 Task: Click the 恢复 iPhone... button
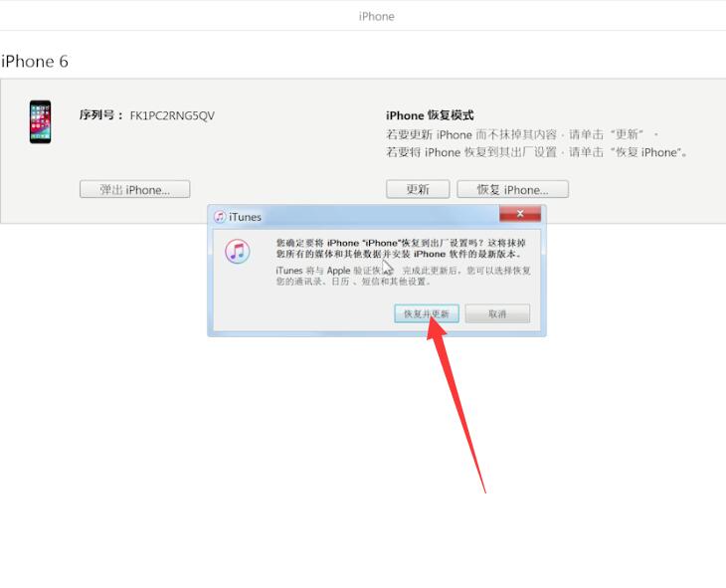512,189
